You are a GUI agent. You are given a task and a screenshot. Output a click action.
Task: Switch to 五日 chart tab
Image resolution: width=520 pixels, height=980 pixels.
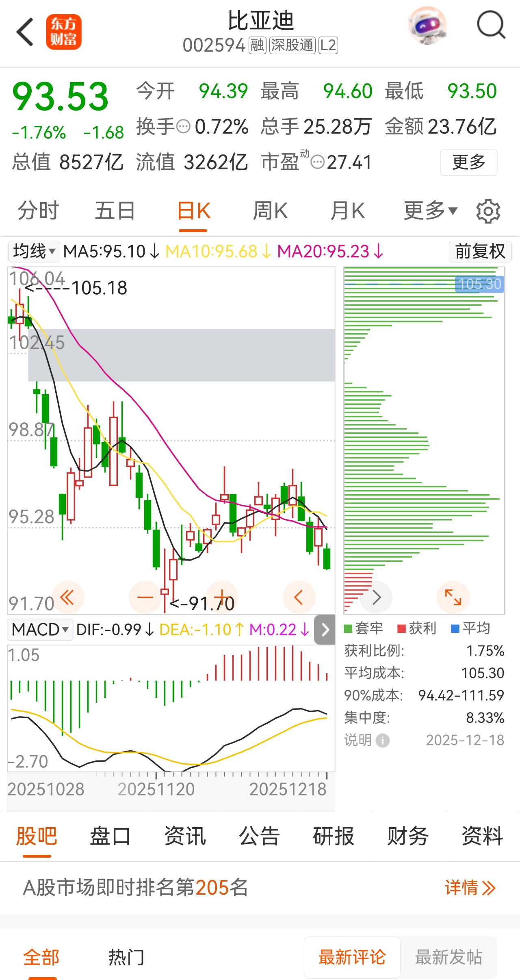[x=115, y=211]
